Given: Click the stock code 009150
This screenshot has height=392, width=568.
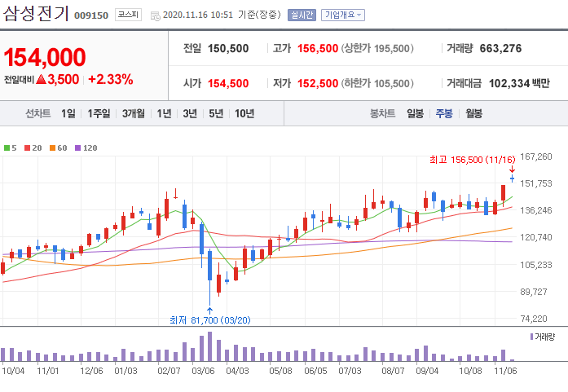Looking at the screenshot, I should [91, 15].
